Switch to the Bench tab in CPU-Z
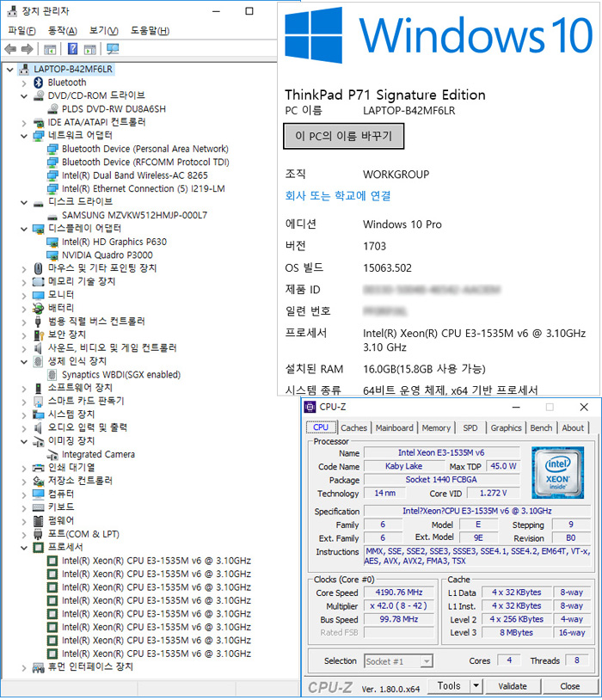 pyautogui.click(x=541, y=427)
